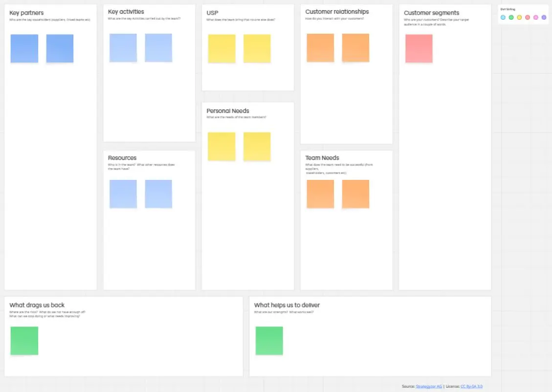552x392 pixels.
Task: Select second blue sticky note in Key partners
Action: pos(60,48)
